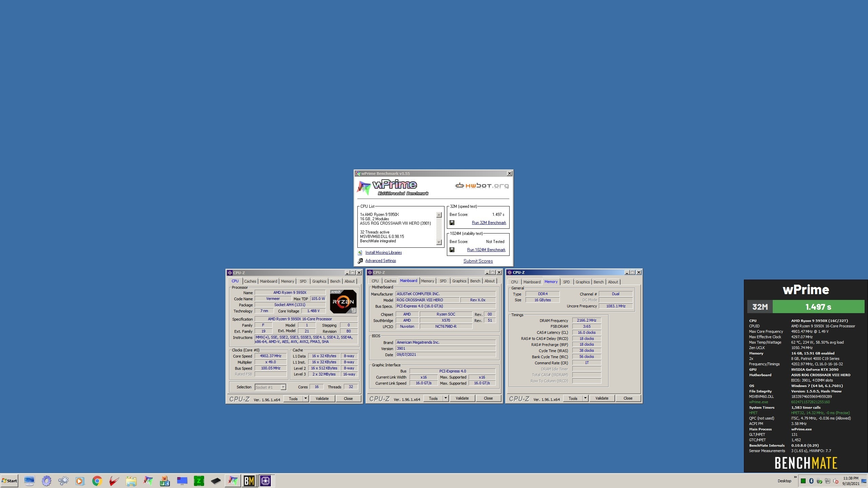The height and width of the screenshot is (488, 868).
Task: Open Bench tab in the leftmost CPU-Z window
Action: 335,281
